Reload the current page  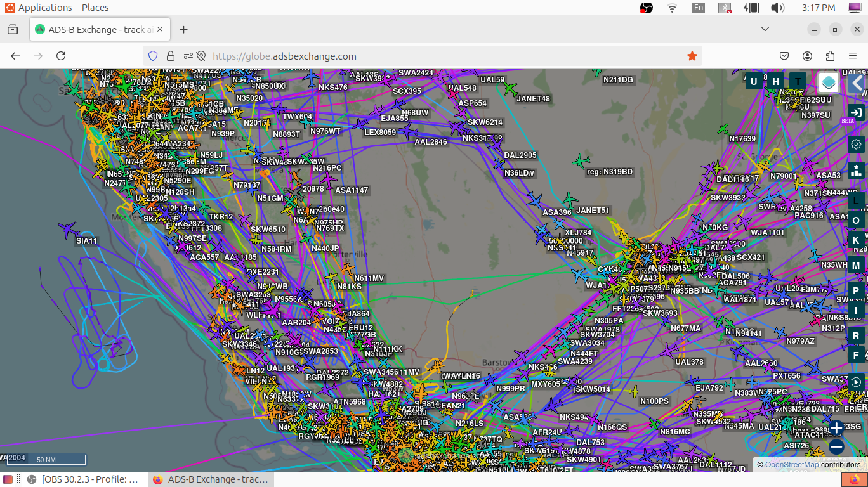61,56
